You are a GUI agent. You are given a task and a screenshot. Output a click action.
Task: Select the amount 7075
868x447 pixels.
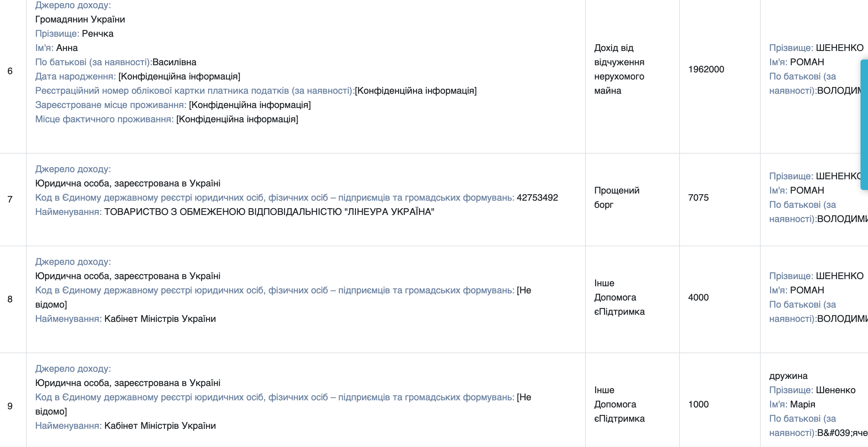click(x=698, y=197)
